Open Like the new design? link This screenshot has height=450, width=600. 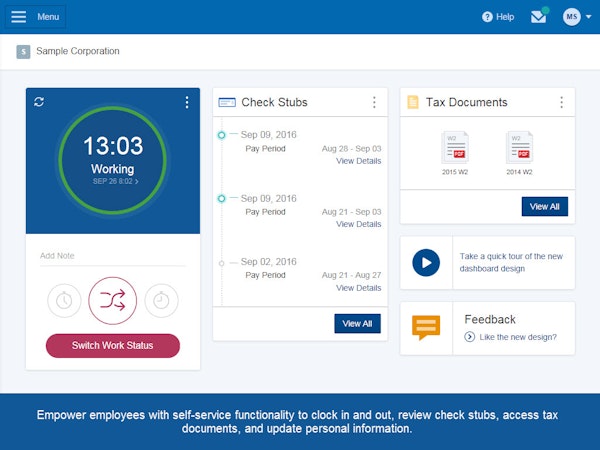pyautogui.click(x=518, y=337)
